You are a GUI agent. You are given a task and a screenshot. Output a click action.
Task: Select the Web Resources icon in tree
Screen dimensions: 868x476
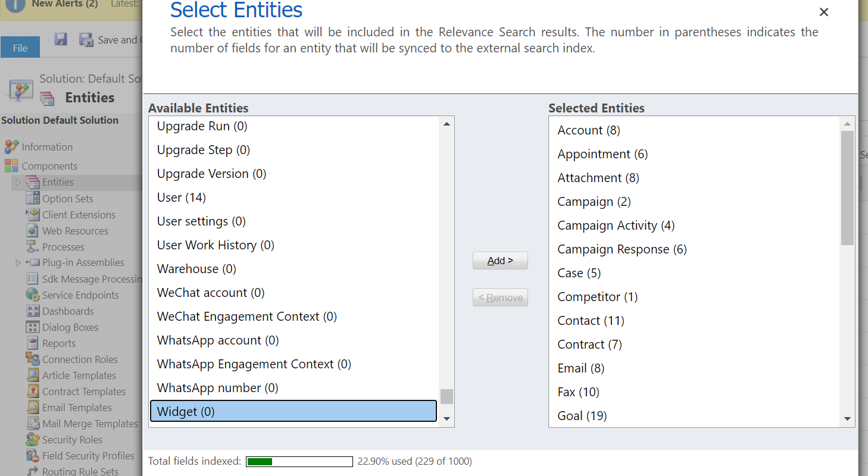point(32,231)
